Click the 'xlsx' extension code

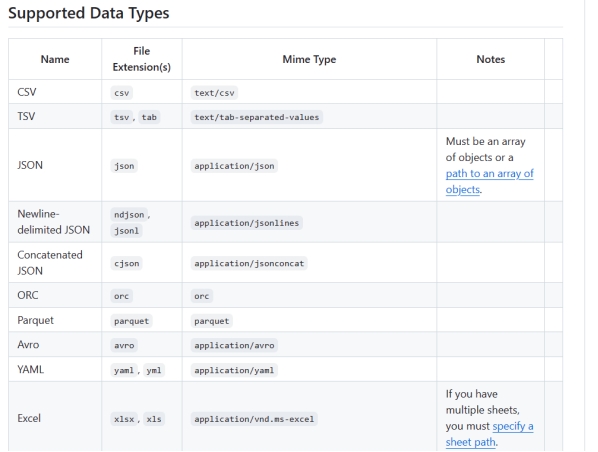(x=124, y=419)
